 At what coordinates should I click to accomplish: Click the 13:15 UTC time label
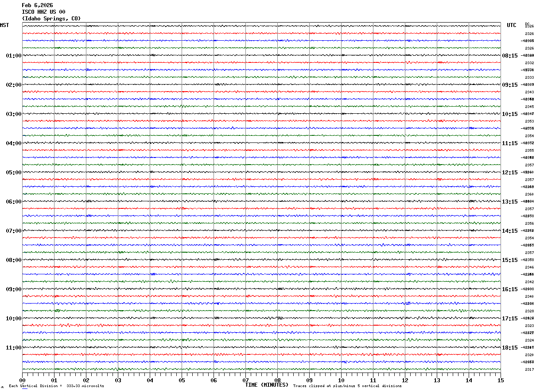coord(509,202)
